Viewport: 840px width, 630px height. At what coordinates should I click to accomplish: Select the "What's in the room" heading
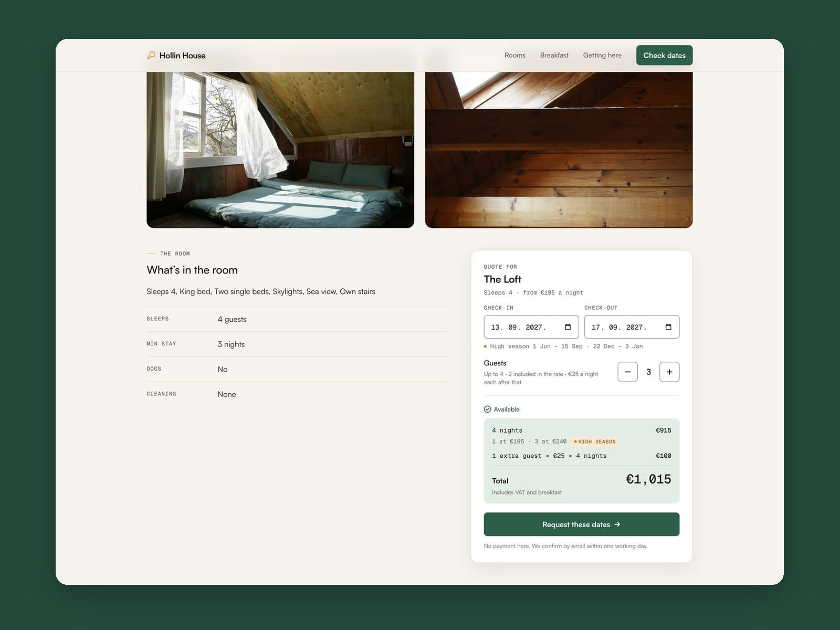[192, 270]
